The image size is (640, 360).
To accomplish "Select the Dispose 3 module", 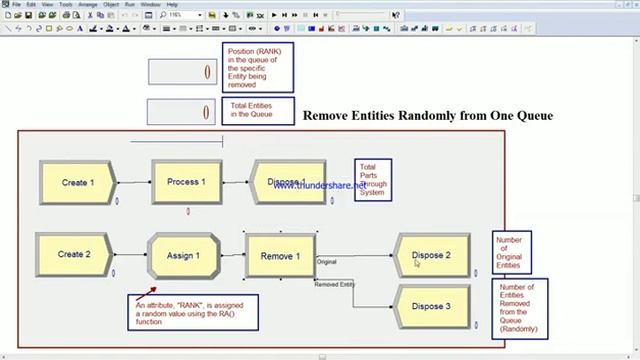I will coord(431,307).
